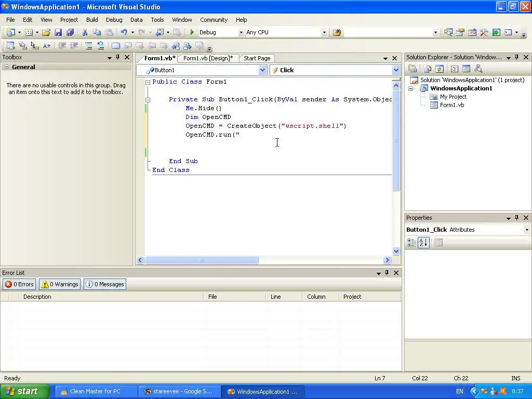Toggle auto-hide pin on Error List
The width and height of the screenshot is (532, 399).
387,273
